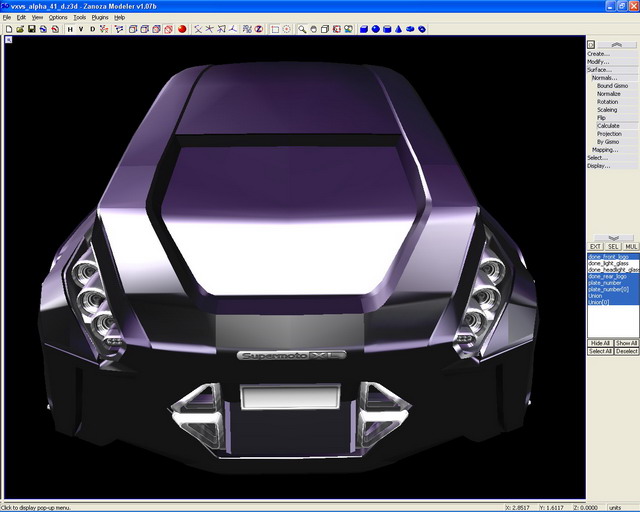The width and height of the screenshot is (640, 512).
Task: Expand the Mapping... submenu
Action: (604, 150)
